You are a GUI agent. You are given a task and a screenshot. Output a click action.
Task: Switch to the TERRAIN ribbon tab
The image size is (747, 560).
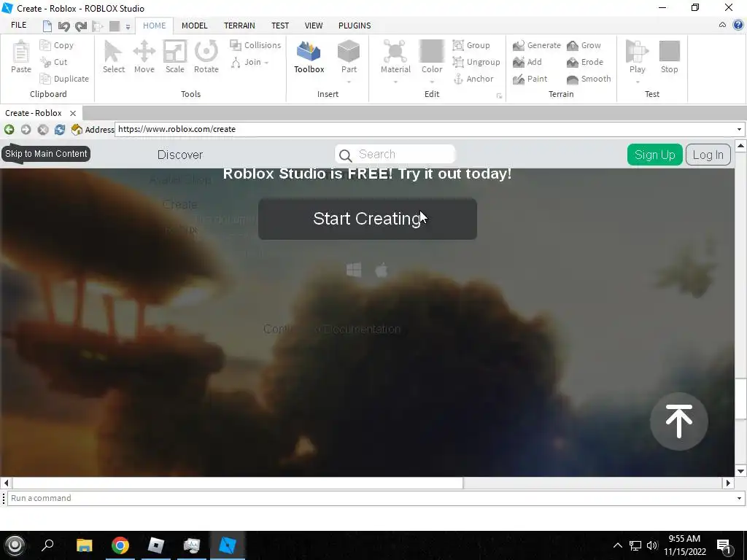[x=239, y=26]
